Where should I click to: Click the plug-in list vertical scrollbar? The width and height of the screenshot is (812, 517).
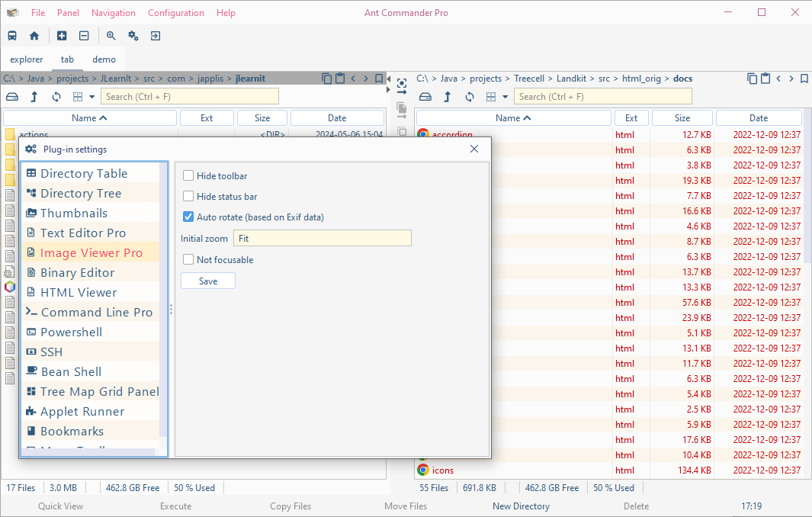click(163, 300)
